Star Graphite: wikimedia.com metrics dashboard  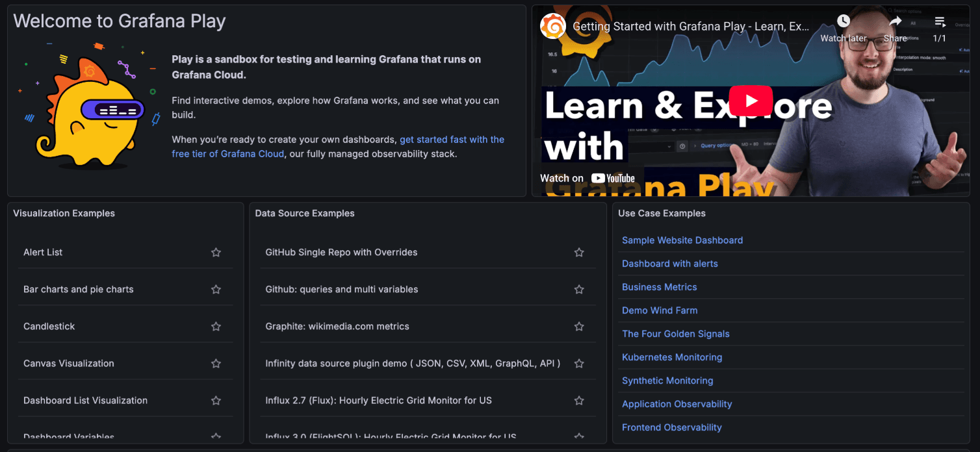pyautogui.click(x=579, y=327)
